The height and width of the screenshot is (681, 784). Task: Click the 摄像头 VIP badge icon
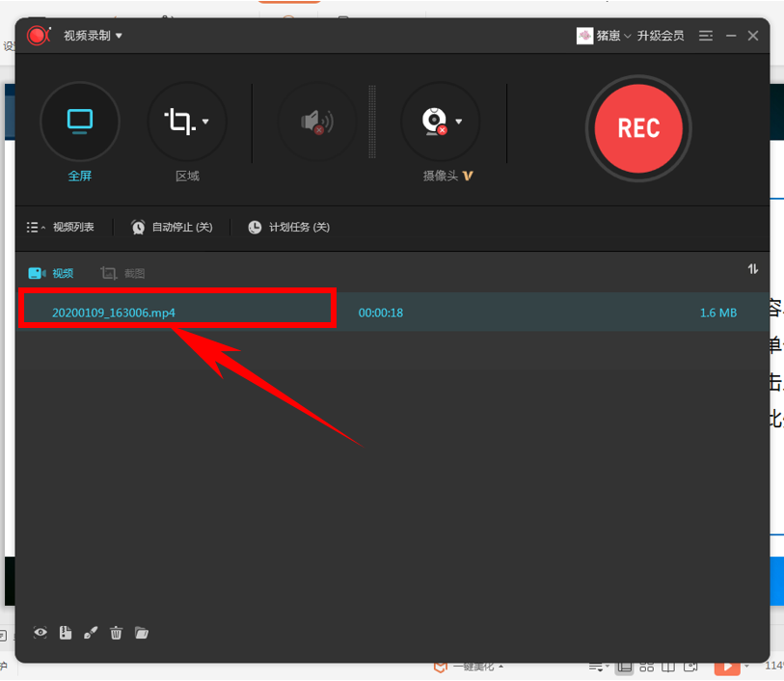(x=468, y=176)
